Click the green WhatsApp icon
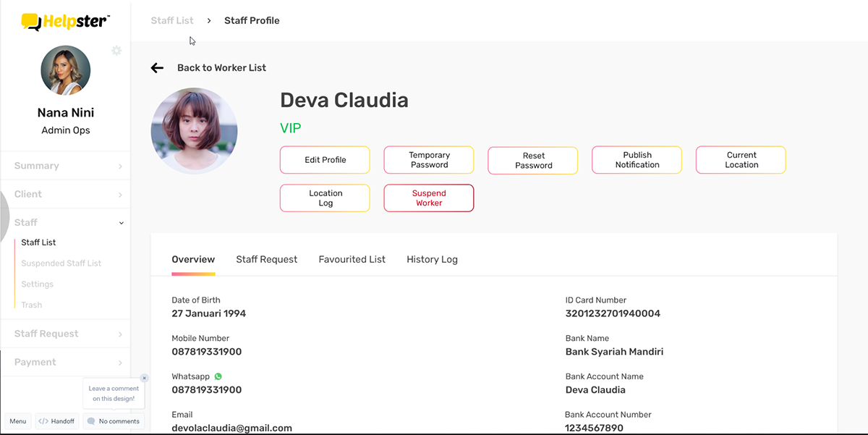868x435 pixels. (218, 376)
